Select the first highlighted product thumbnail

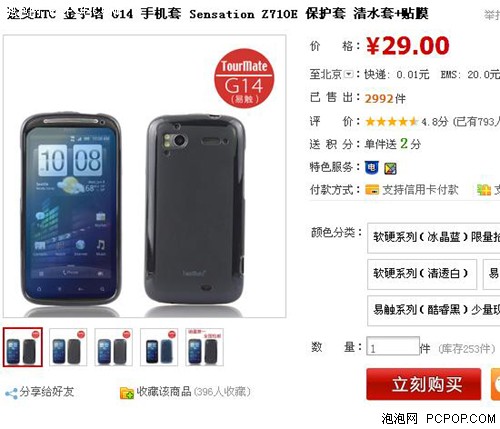pyautogui.click(x=23, y=347)
